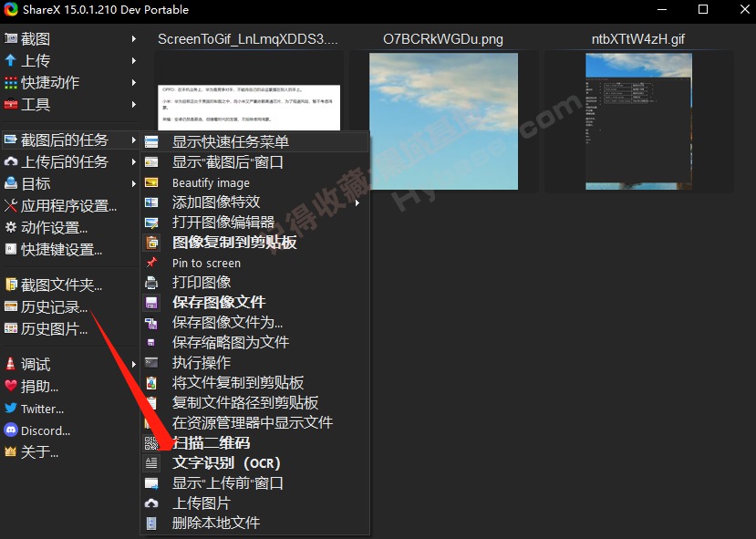Screen dimensions: 756x539
Task: Click the wrench icon beside 应用程序设置
Action: pos(11,206)
